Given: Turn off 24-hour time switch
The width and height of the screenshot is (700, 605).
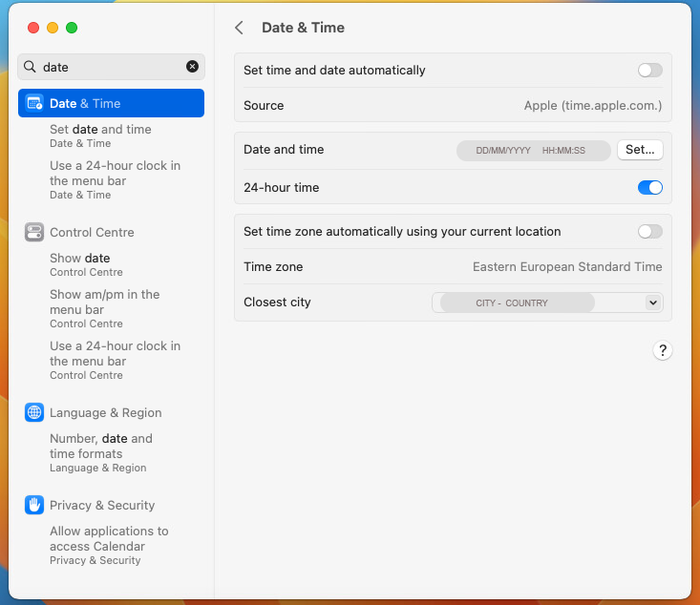Looking at the screenshot, I should click(x=649, y=188).
